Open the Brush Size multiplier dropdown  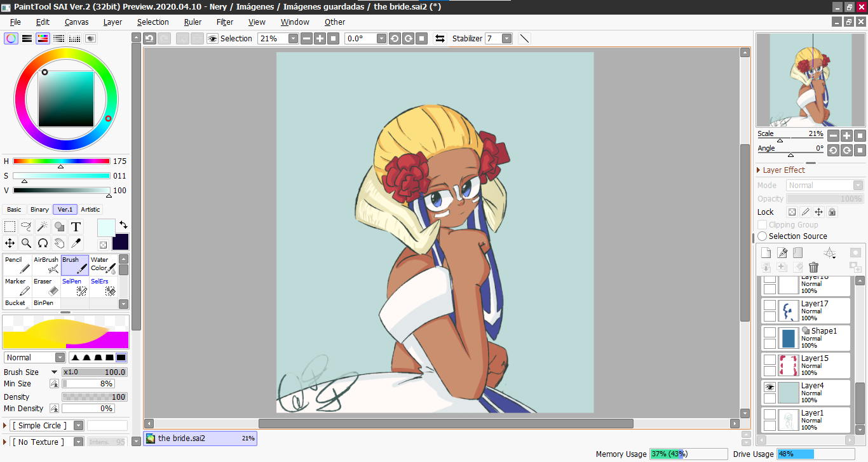55,372
